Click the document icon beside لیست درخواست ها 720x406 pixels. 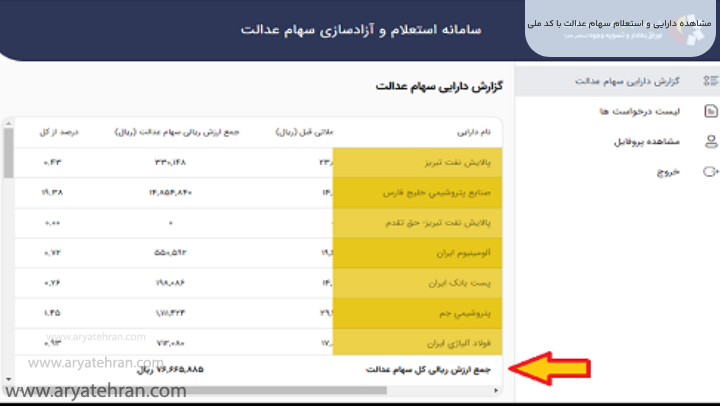click(711, 111)
